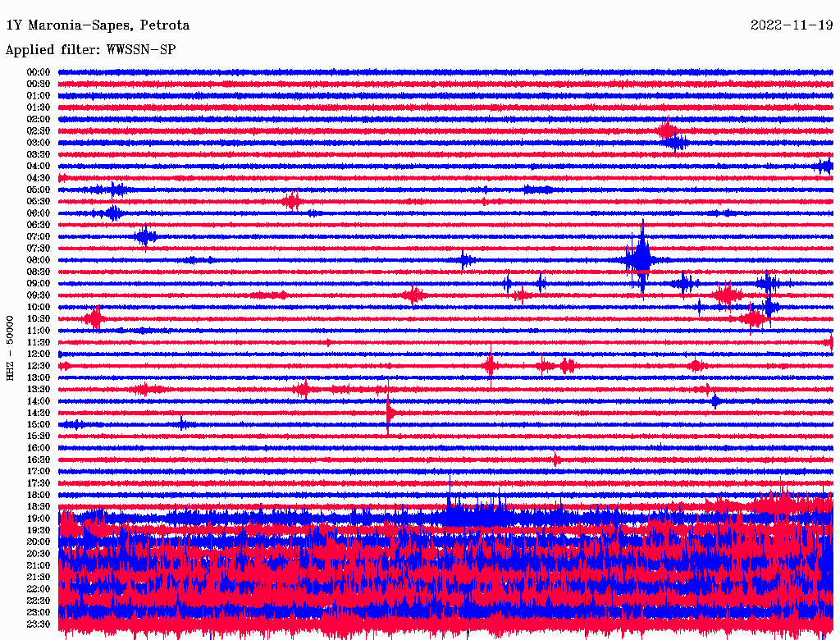Select the 06:30 time label

coord(39,225)
